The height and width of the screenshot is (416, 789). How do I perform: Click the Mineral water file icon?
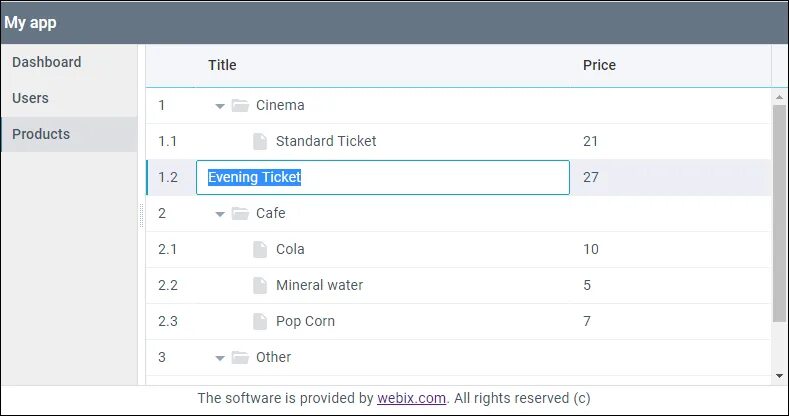pos(260,285)
